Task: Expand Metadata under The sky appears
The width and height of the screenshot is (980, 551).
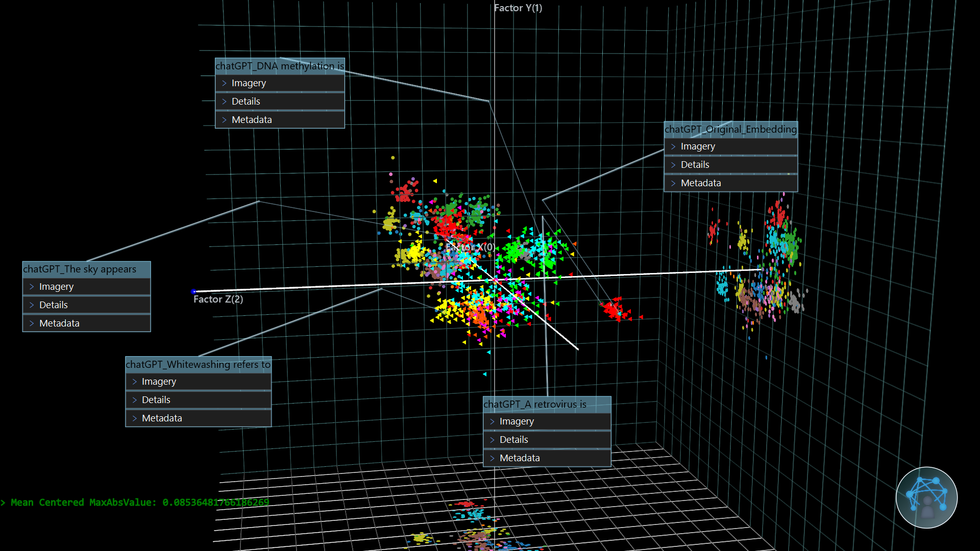Action: (59, 323)
